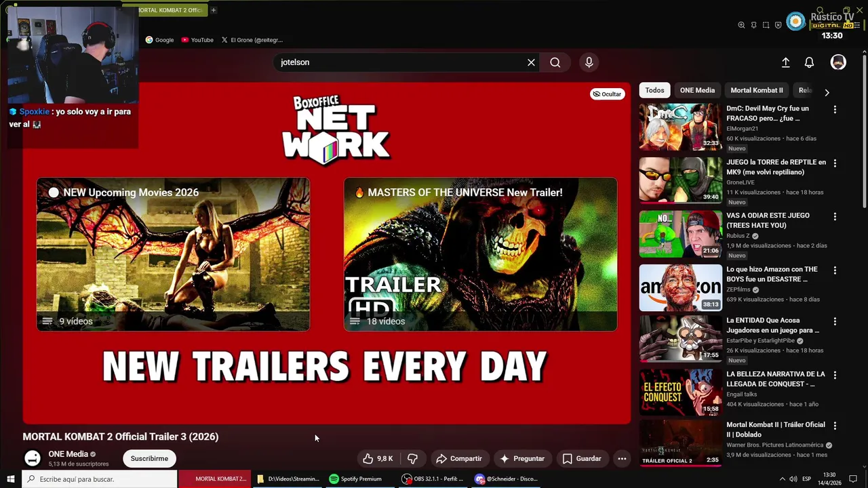
Task: Click the Compartir share button
Action: tap(459, 459)
